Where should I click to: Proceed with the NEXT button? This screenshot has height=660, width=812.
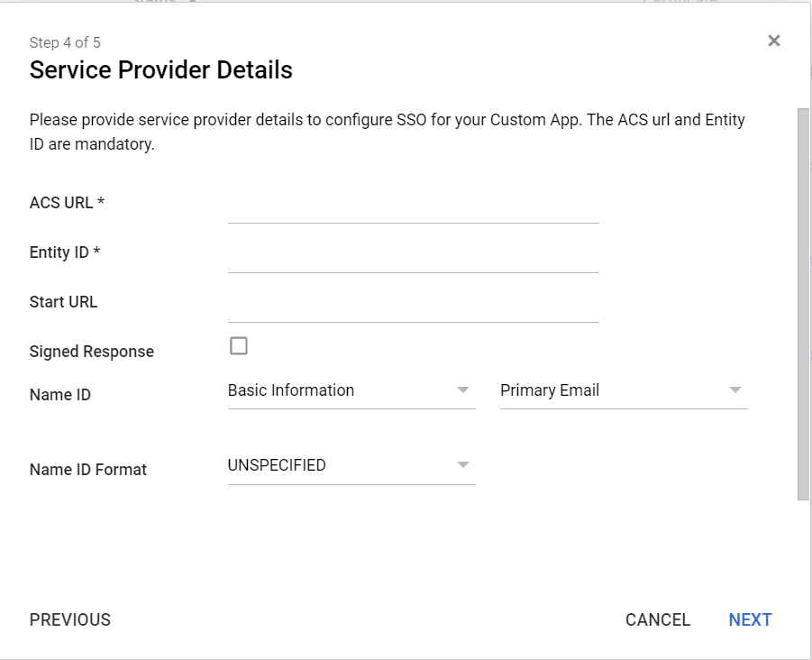(x=750, y=619)
